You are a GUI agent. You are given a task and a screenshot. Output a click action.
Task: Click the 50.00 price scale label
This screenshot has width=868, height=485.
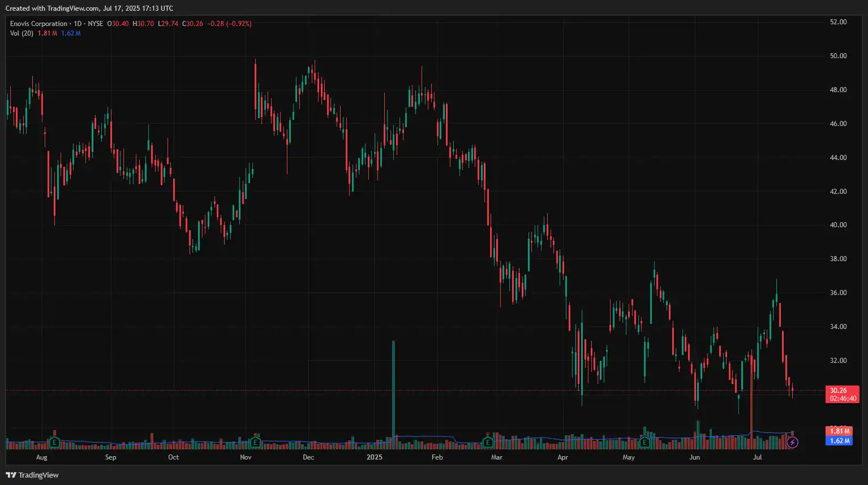pyautogui.click(x=838, y=56)
